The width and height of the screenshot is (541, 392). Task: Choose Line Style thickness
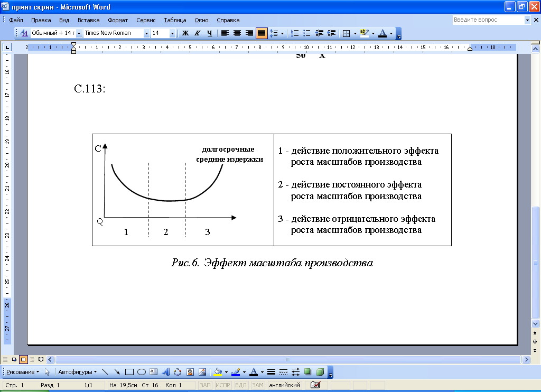(271, 372)
